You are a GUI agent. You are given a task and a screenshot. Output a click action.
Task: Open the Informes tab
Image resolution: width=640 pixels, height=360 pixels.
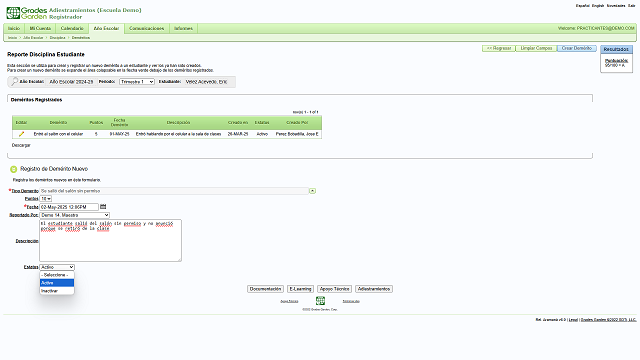point(183,28)
